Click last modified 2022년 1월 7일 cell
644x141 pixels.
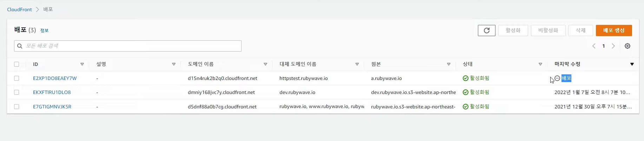click(x=592, y=92)
